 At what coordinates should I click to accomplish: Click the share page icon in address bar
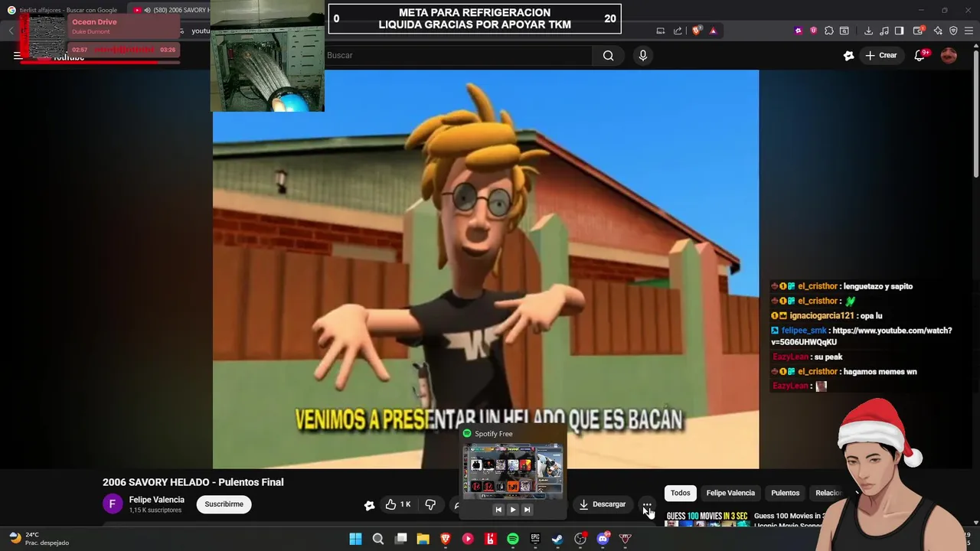tap(678, 31)
